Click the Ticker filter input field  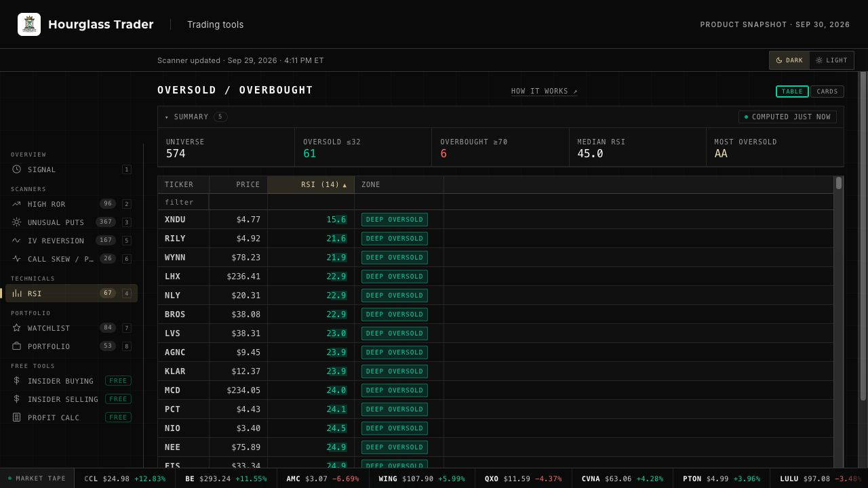click(183, 202)
